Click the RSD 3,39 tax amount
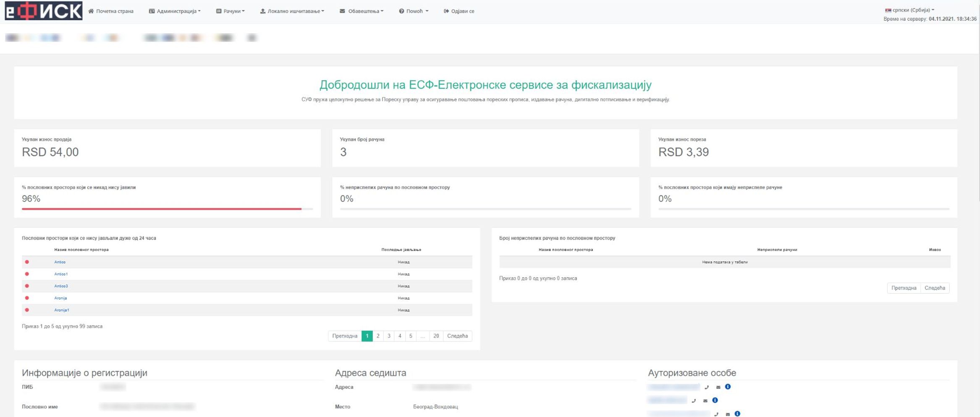Viewport: 980px width, 417px height. pyautogui.click(x=684, y=152)
